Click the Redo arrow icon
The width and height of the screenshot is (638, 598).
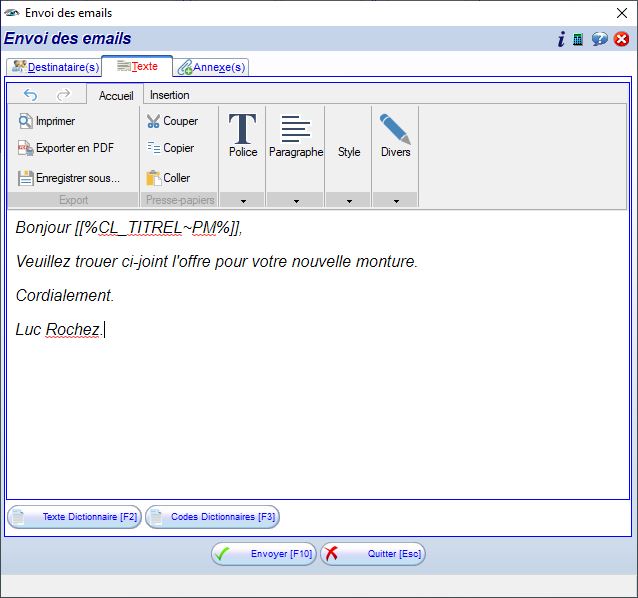click(x=63, y=95)
